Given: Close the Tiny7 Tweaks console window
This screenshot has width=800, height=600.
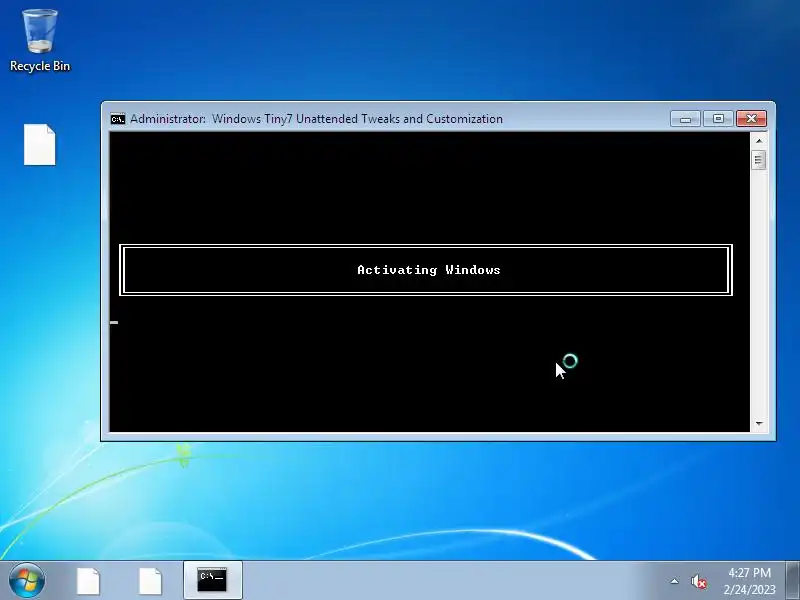Looking at the screenshot, I should pyautogui.click(x=751, y=119).
